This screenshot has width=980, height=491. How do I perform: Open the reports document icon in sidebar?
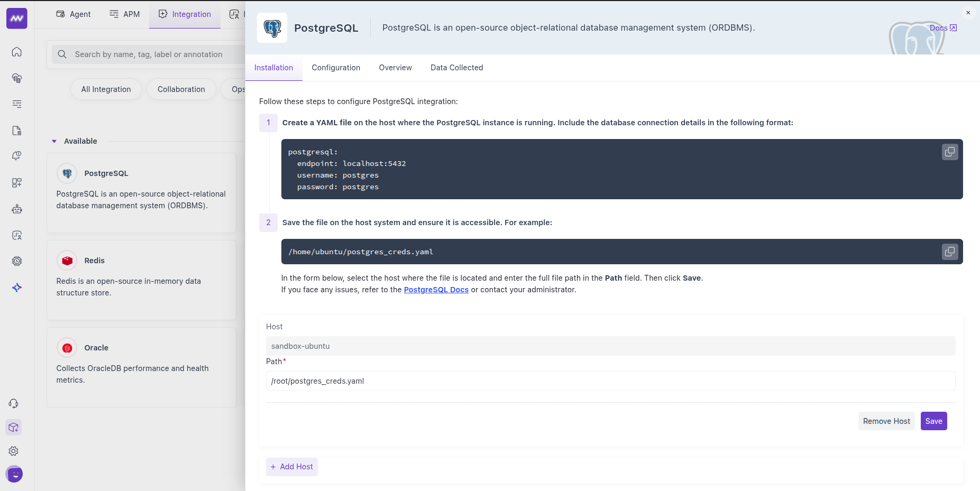pos(16,131)
